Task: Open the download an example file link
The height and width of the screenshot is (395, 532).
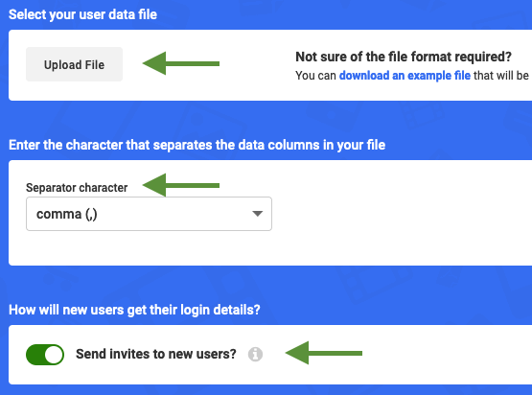Action: pyautogui.click(x=405, y=76)
